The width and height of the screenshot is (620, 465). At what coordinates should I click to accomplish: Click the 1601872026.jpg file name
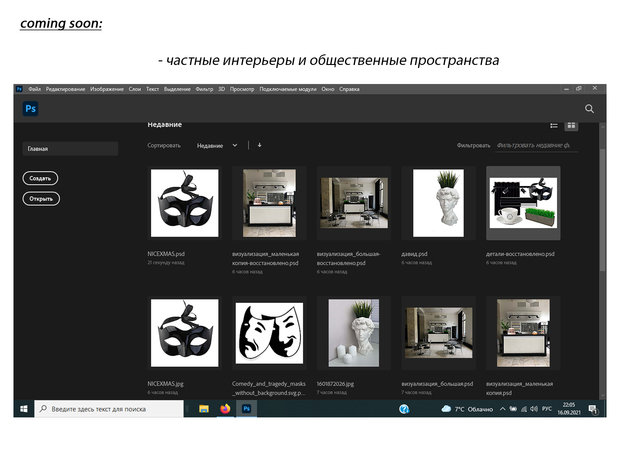[335, 384]
